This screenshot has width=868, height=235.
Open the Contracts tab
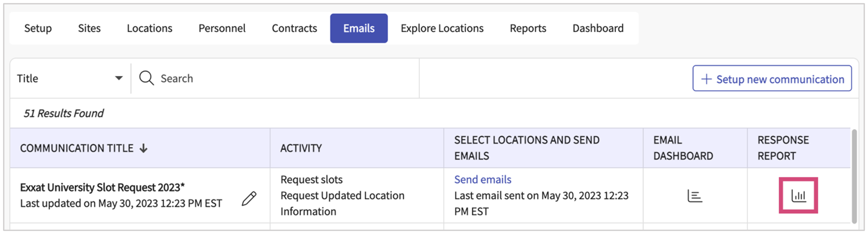coord(294,28)
